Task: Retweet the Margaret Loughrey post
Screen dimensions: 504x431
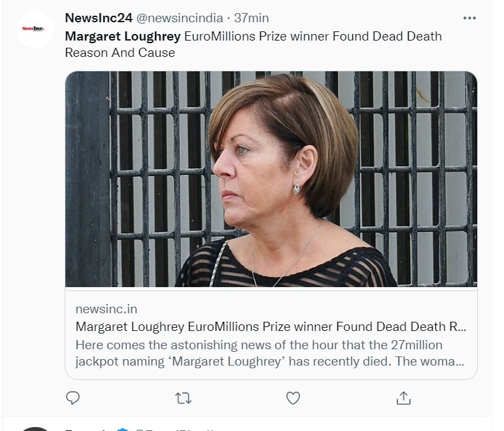Action: (184, 398)
